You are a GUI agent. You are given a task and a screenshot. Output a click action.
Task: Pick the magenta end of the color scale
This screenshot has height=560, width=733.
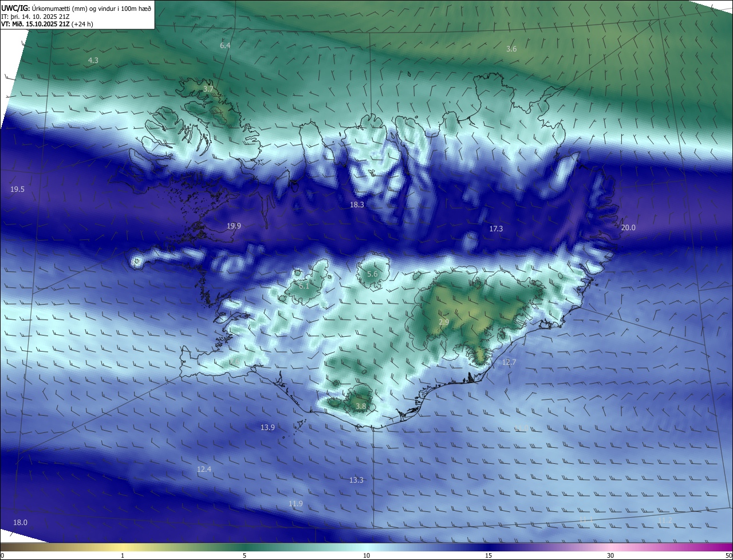[x=724, y=547]
